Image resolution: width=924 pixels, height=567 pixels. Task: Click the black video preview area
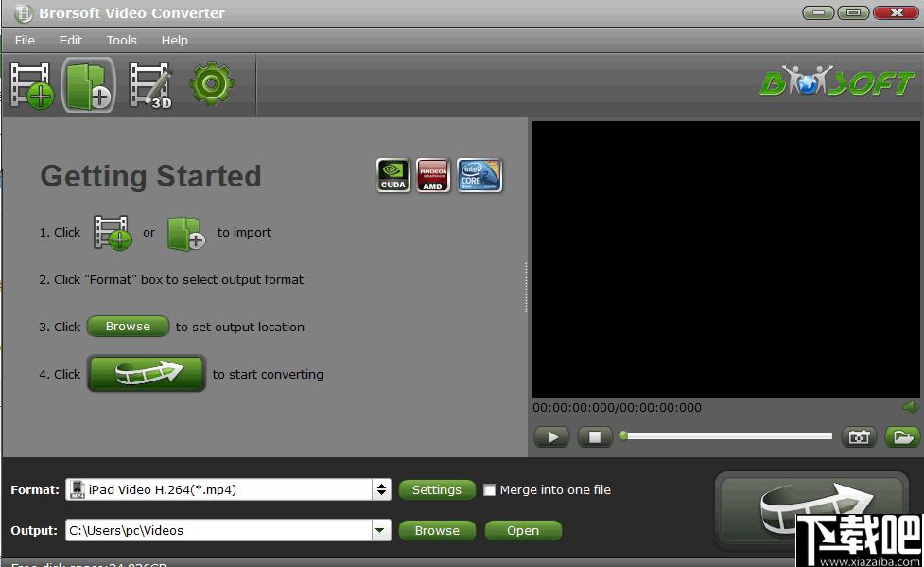click(726, 259)
